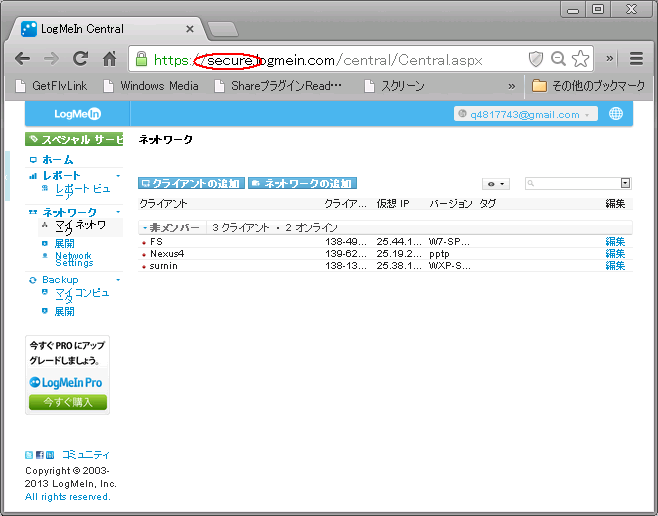The width and height of the screenshot is (658, 516).
Task: Click the スペシャル サービス green banner
Action: pos(74,139)
